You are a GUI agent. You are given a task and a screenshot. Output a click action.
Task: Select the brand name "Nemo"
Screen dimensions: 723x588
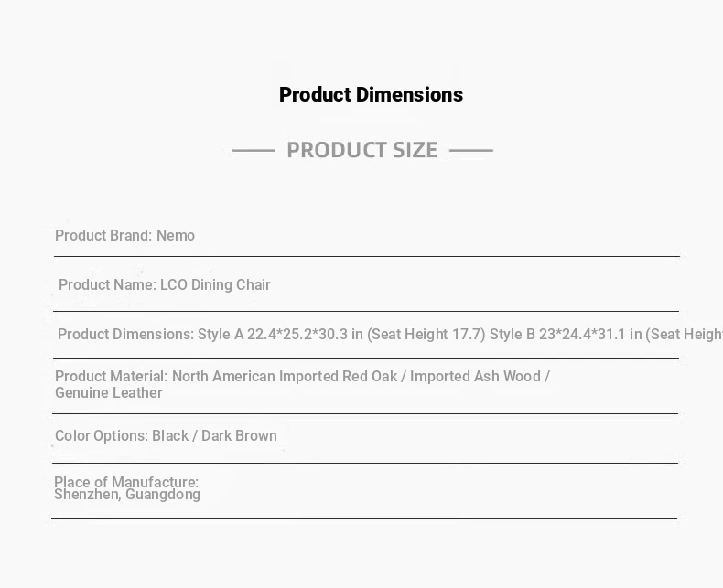[x=176, y=236]
